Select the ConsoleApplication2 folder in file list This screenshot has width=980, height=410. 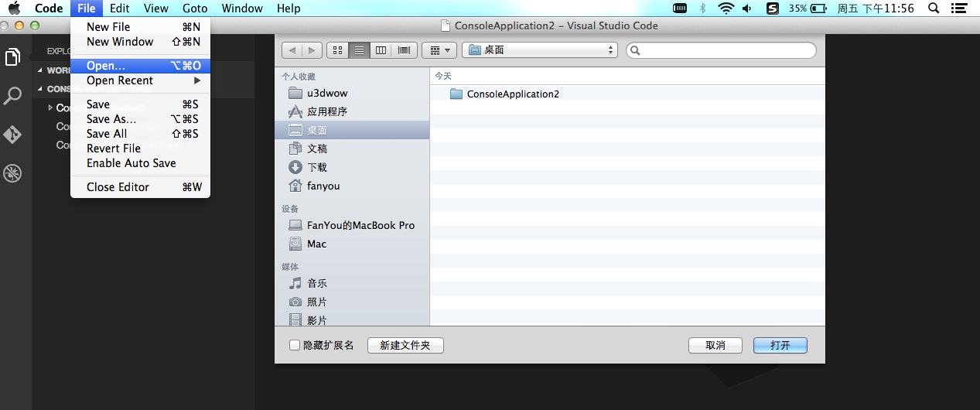pyautogui.click(x=627, y=94)
